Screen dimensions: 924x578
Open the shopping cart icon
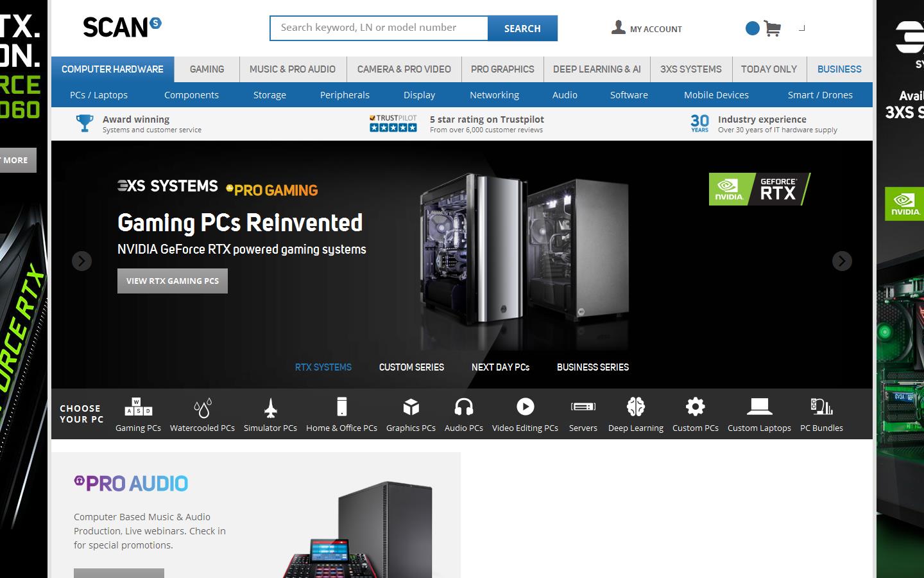point(772,28)
